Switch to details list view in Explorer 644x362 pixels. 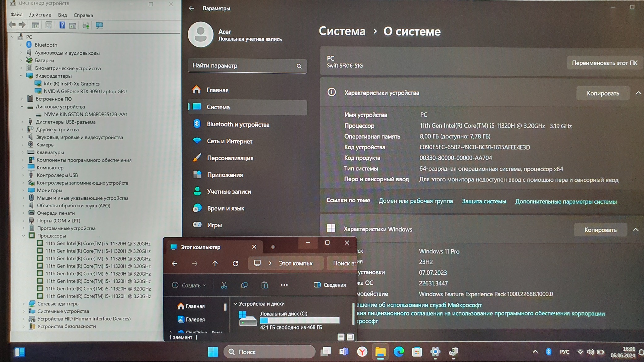tap(341, 337)
